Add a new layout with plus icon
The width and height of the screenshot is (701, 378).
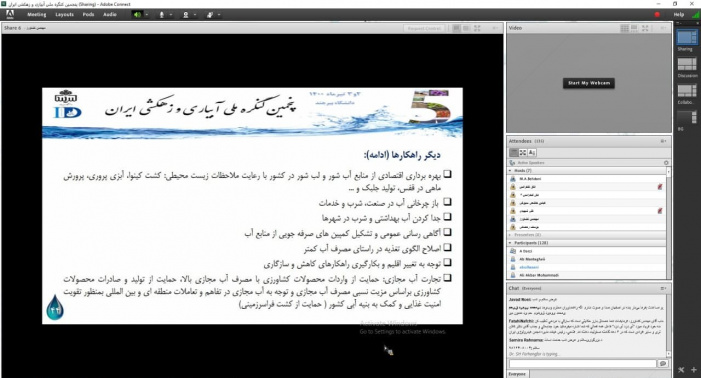pos(693,370)
